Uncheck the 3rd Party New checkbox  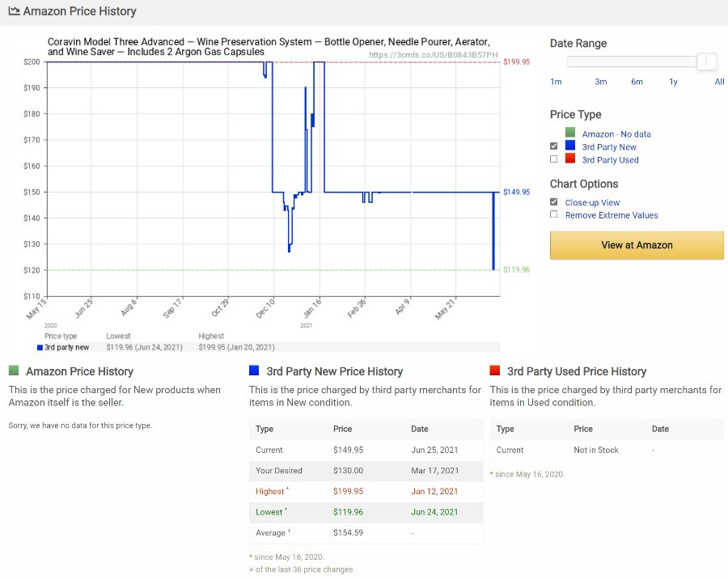(x=553, y=146)
